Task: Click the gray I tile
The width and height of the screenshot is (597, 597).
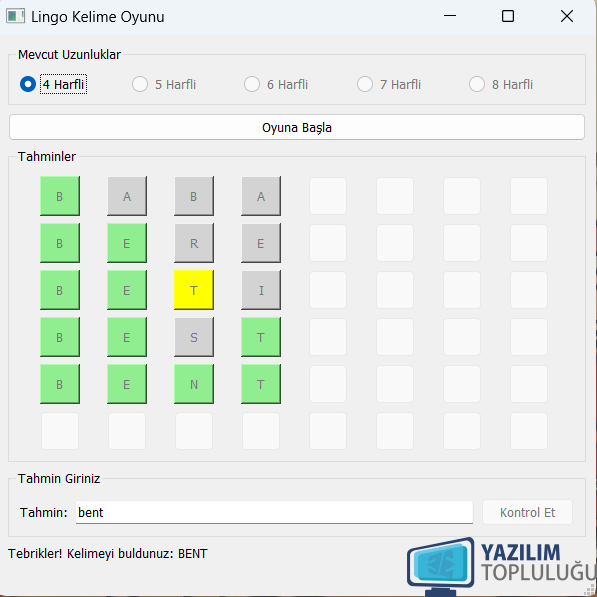Action: (261, 290)
